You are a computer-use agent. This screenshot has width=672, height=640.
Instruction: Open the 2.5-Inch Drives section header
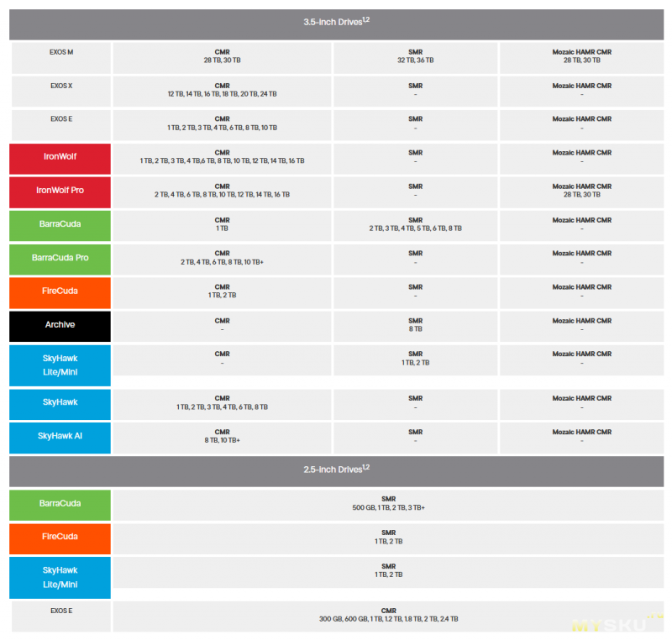336,470
